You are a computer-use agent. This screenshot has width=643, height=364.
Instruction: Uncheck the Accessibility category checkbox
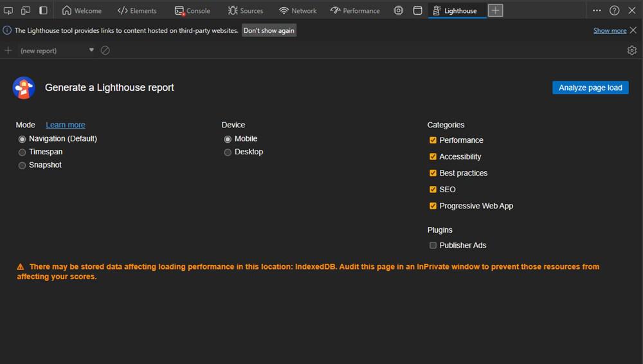coord(433,156)
